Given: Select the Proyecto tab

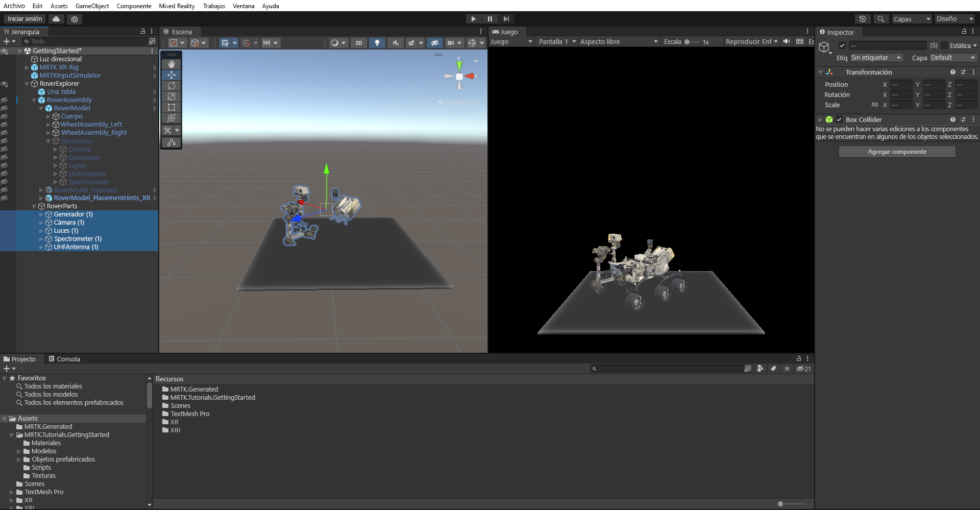Looking at the screenshot, I should (20, 359).
